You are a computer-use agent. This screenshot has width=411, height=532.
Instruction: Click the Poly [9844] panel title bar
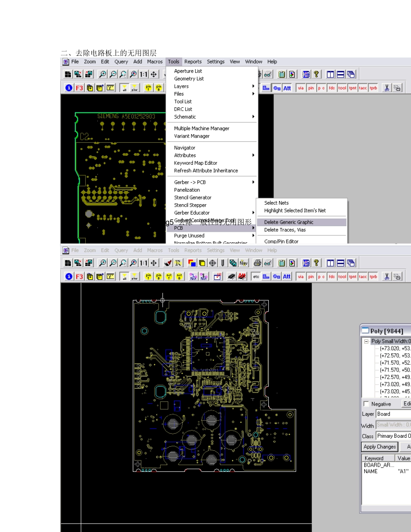click(x=386, y=331)
